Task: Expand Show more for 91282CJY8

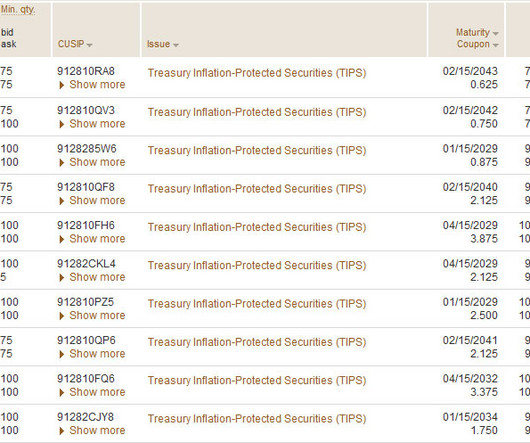Action: 92,430
